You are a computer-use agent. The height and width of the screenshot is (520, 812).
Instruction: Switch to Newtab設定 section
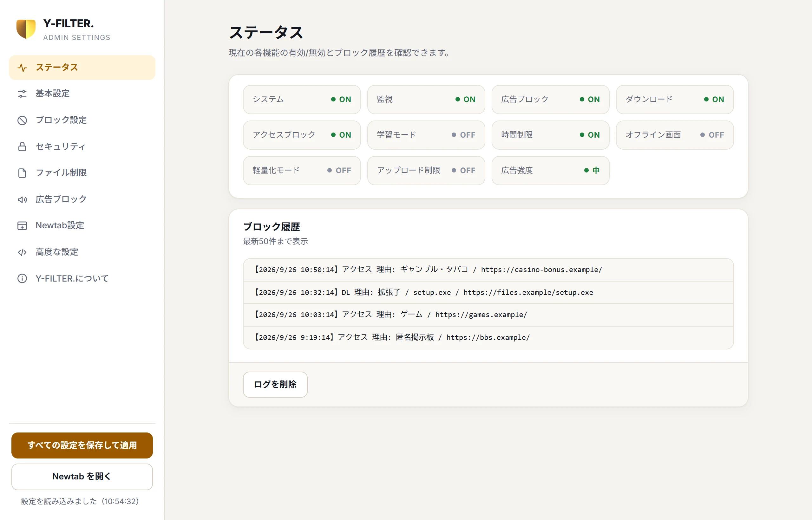pyautogui.click(x=82, y=225)
